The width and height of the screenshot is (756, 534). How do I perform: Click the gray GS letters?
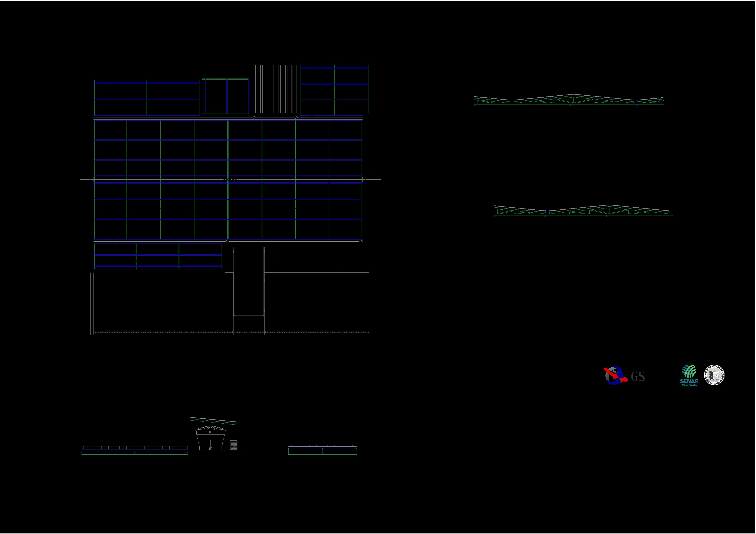[x=638, y=377]
